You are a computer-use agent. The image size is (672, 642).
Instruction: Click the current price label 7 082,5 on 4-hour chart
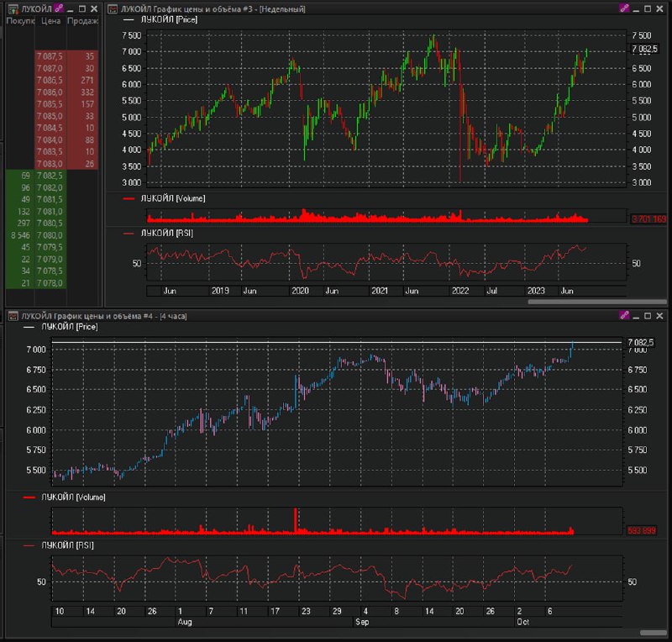[641, 342]
